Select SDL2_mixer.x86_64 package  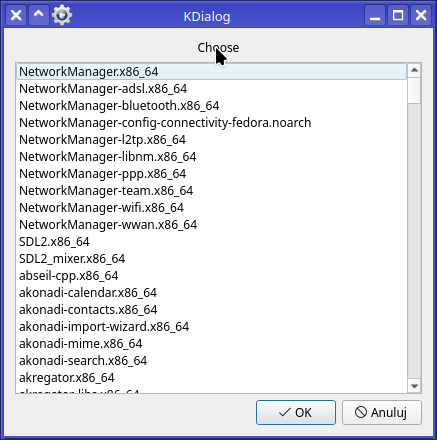coord(211,259)
